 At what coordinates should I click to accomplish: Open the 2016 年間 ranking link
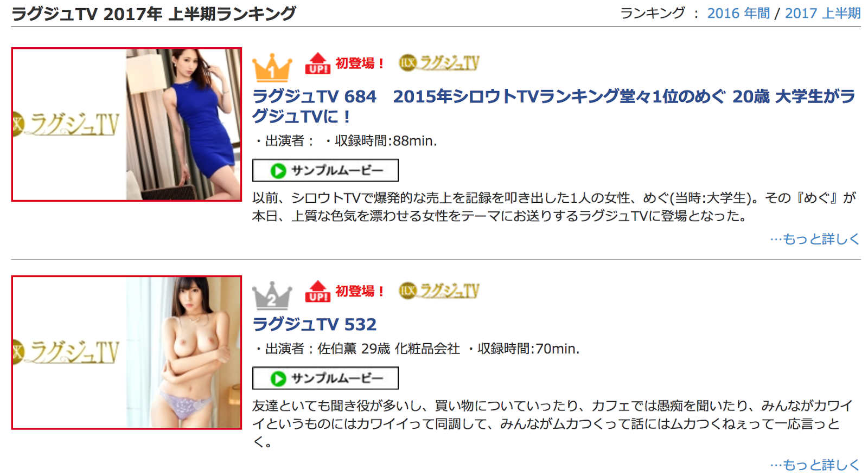pyautogui.click(x=738, y=14)
